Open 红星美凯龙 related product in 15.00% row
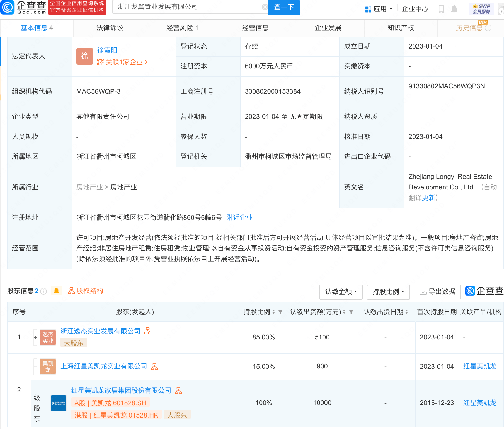This screenshot has width=504, height=429. click(x=480, y=366)
